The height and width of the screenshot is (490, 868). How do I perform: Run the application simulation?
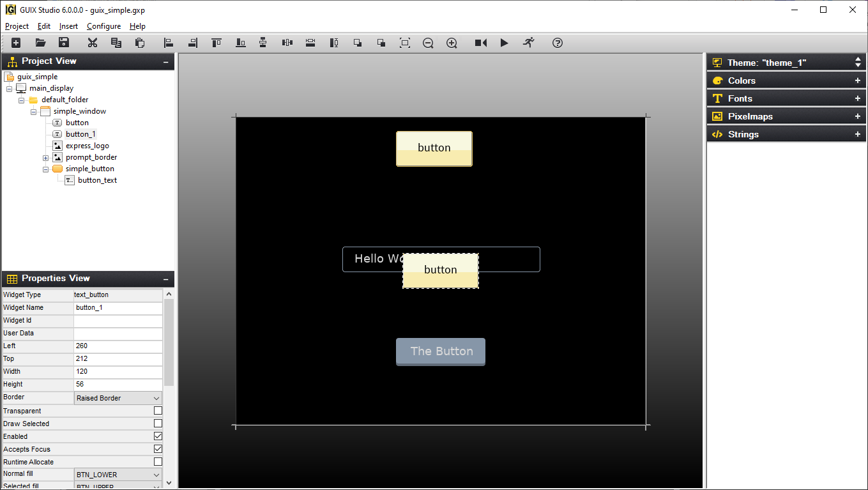(504, 43)
